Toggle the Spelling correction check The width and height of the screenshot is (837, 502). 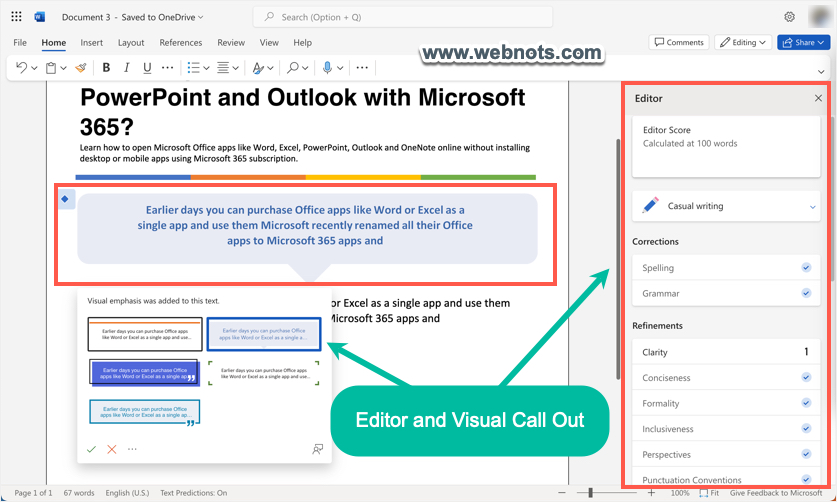(x=806, y=268)
